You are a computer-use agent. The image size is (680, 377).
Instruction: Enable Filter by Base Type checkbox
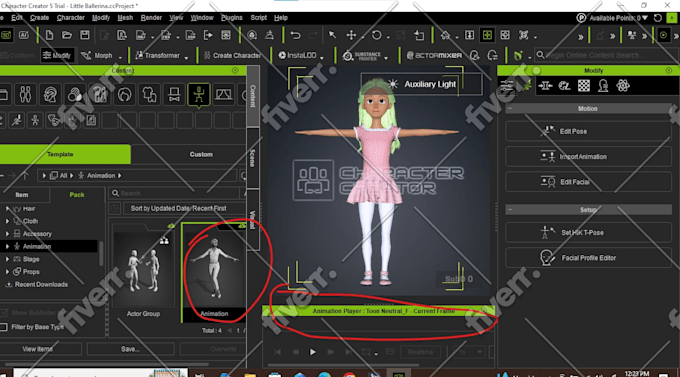[x=4, y=327]
